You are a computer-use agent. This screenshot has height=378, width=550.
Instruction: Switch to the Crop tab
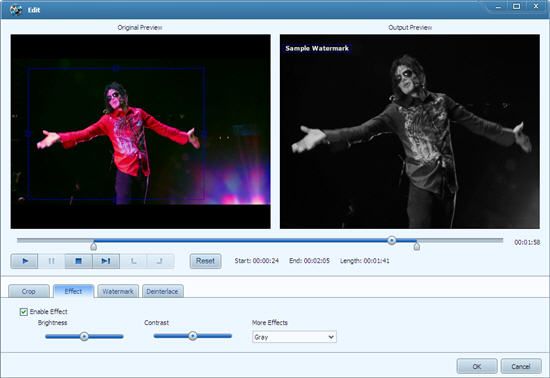29,291
